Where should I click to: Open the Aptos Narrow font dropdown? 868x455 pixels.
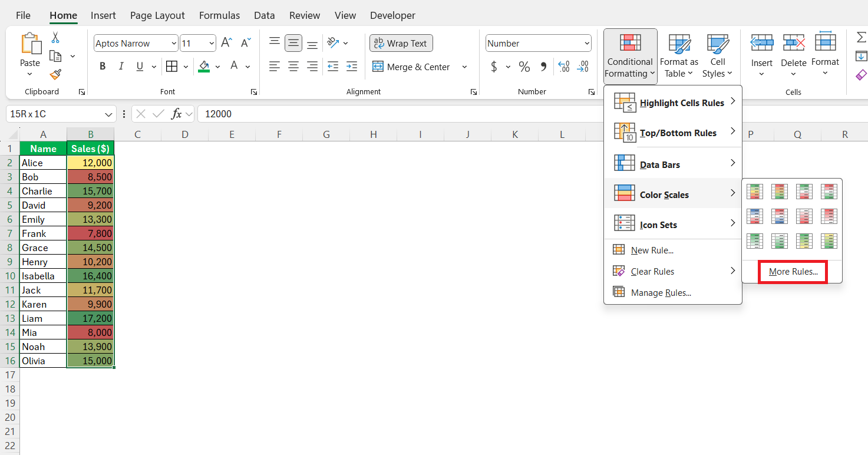(173, 44)
